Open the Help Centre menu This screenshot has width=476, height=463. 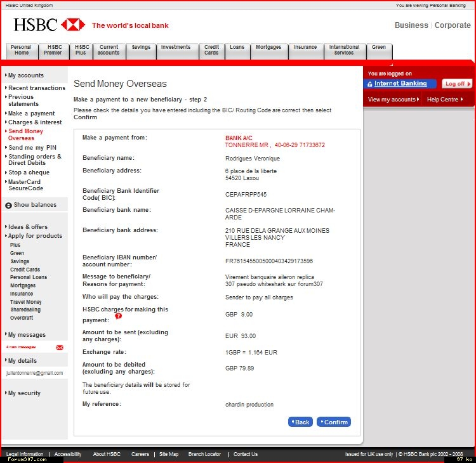point(444,100)
